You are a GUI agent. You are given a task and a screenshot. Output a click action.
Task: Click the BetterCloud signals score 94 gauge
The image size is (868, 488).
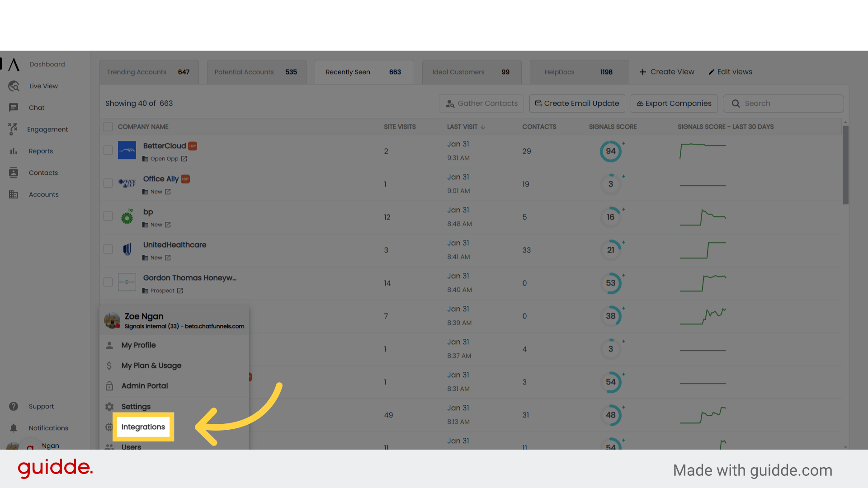coord(611,151)
